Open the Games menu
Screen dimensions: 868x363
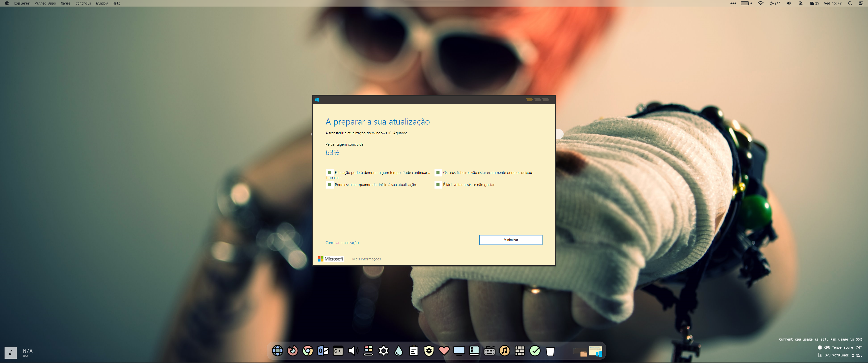[65, 3]
